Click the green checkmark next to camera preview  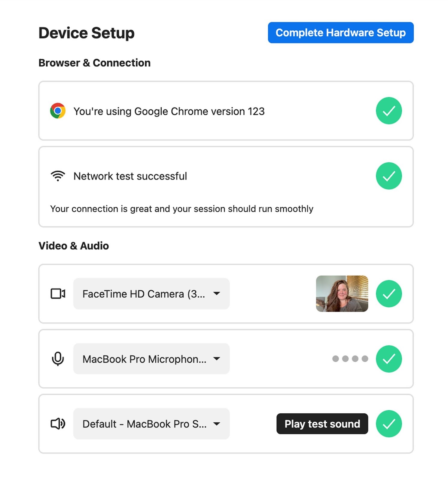coord(389,294)
